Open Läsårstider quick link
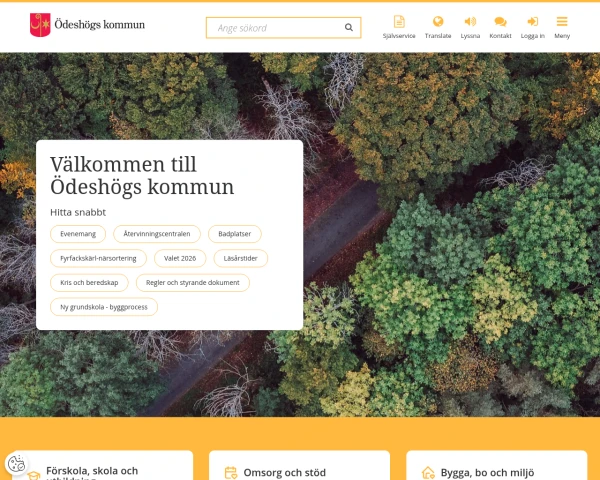 [240, 258]
